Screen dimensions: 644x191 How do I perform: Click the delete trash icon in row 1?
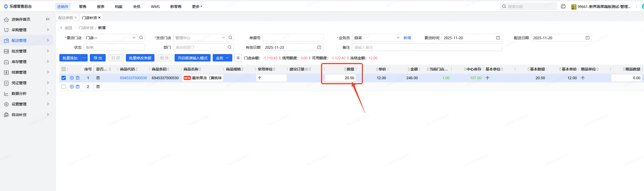coord(78,78)
